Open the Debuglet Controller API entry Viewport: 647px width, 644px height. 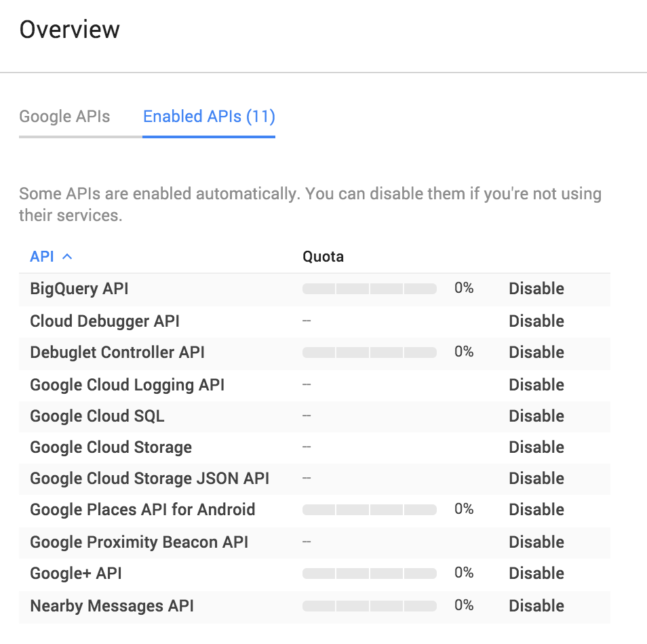[117, 353]
